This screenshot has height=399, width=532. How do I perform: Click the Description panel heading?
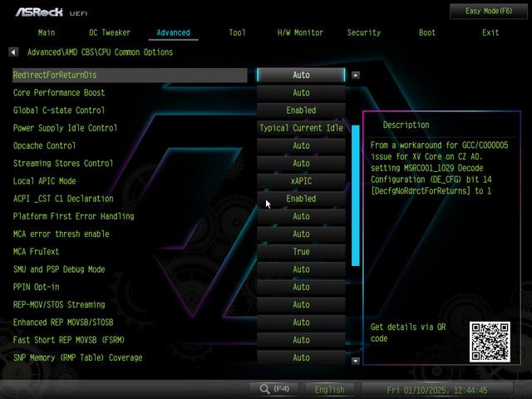point(406,125)
